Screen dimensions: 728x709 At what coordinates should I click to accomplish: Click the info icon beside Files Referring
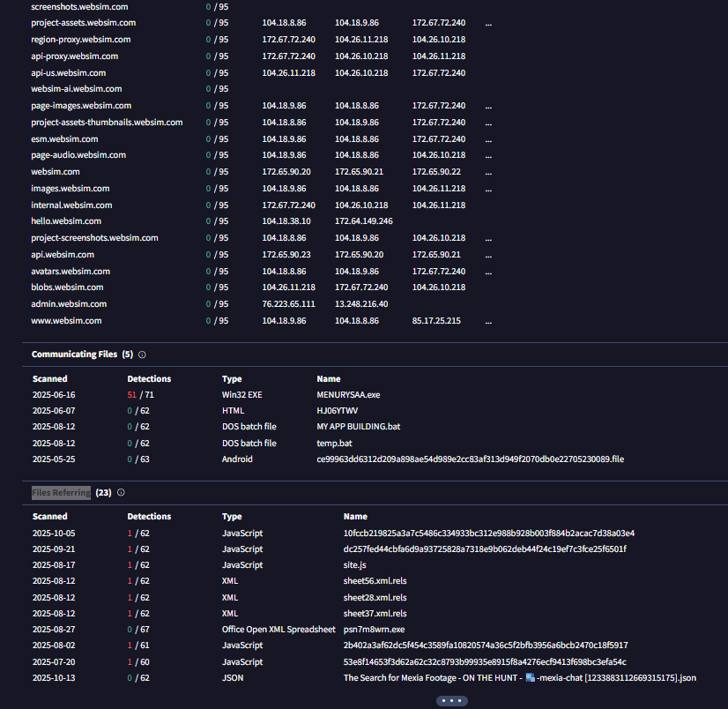121,493
